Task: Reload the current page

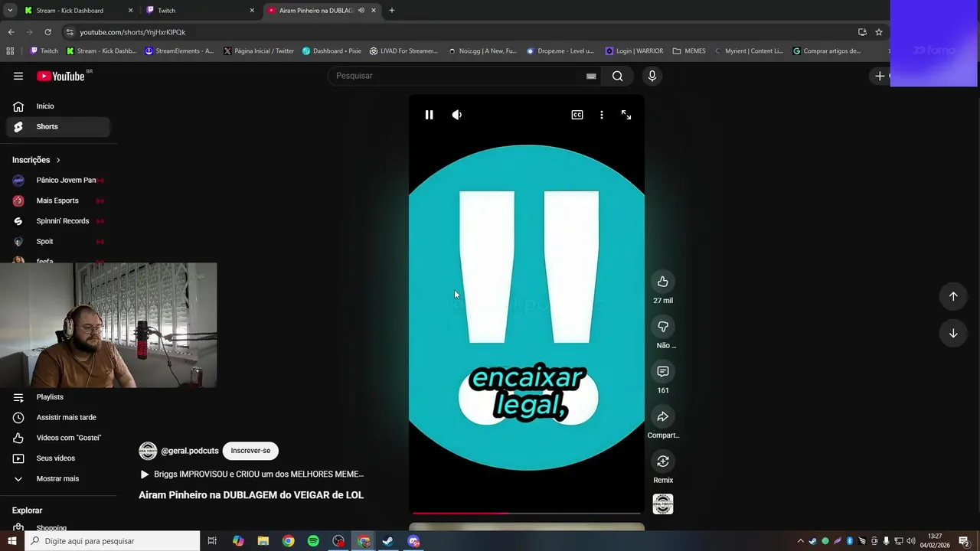Action: click(47, 32)
